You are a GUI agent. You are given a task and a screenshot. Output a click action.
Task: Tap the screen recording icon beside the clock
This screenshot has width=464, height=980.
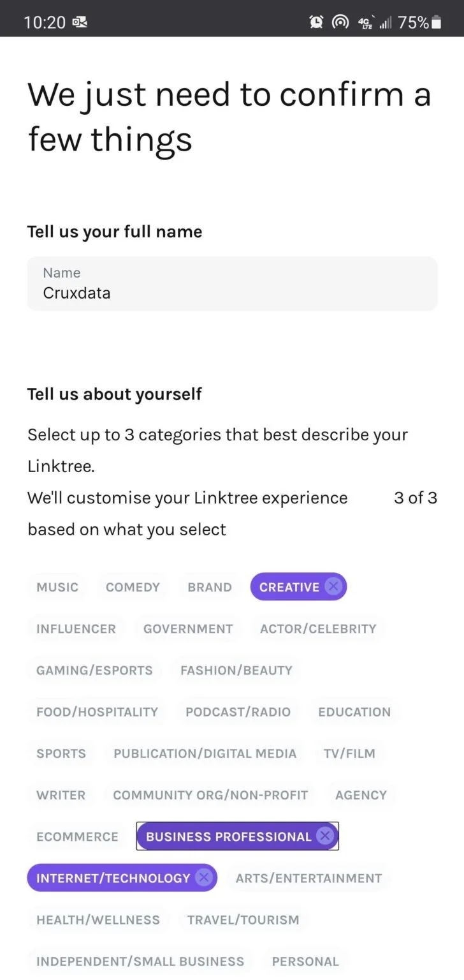pyautogui.click(x=80, y=22)
